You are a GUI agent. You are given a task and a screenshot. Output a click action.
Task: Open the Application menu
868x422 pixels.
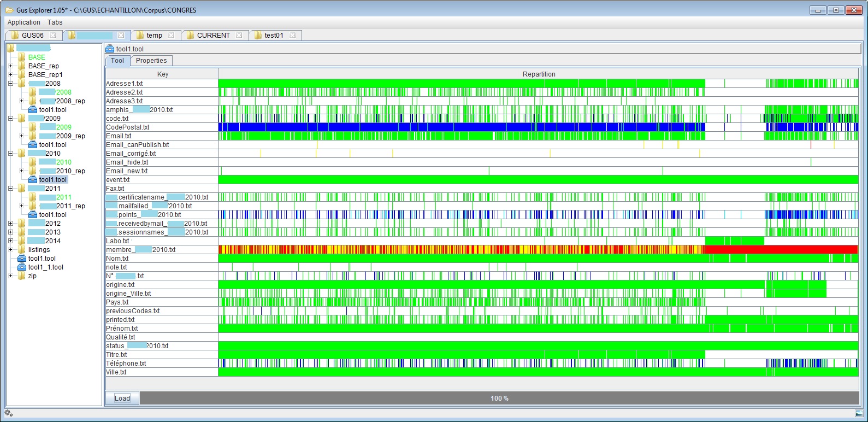pos(24,22)
